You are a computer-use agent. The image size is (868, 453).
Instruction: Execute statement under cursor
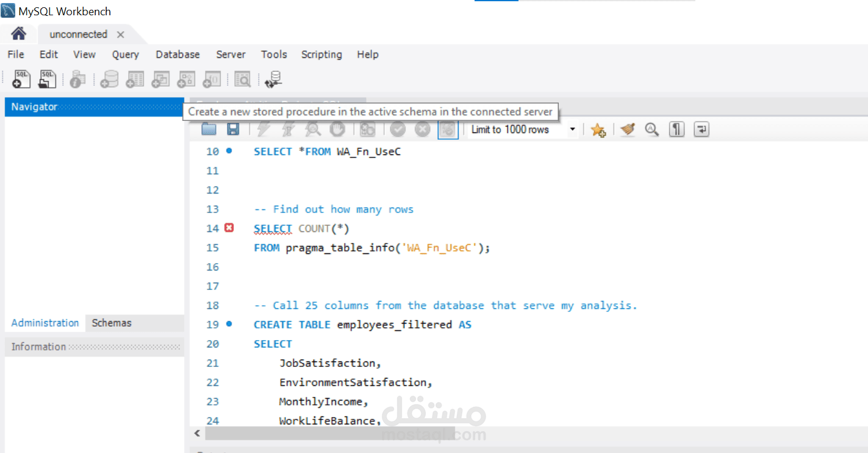tap(288, 129)
